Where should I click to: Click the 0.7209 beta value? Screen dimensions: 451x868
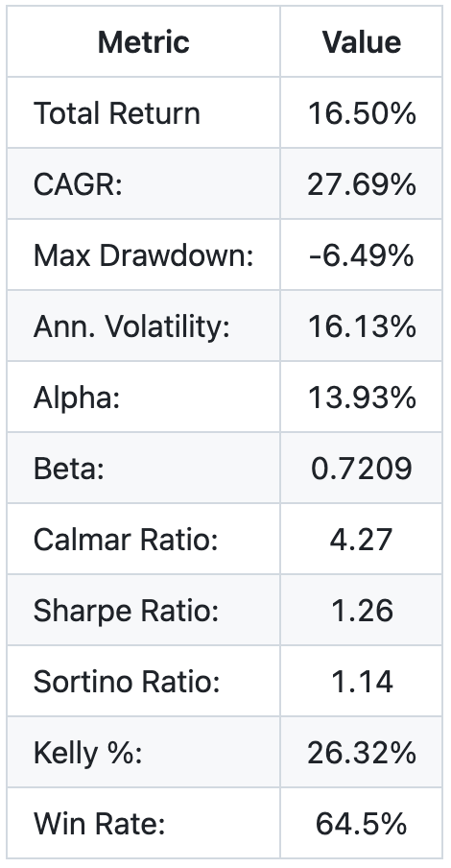[362, 469]
